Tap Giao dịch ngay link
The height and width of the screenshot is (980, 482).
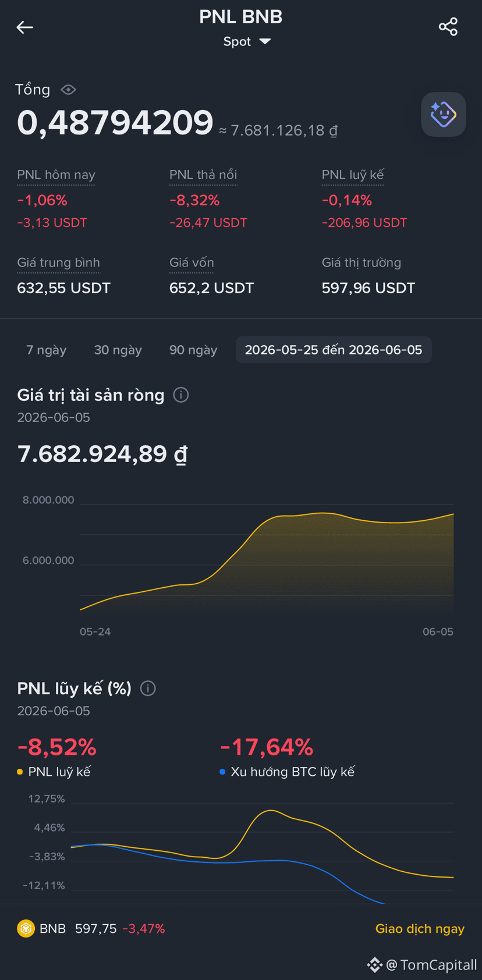(x=420, y=929)
